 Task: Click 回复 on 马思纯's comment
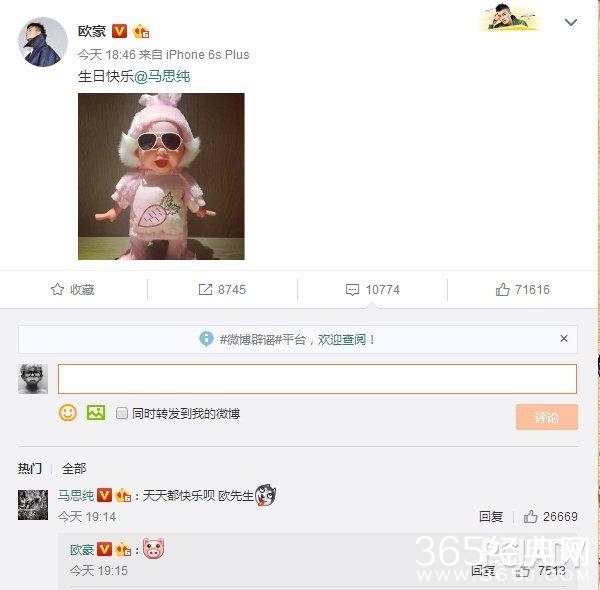point(491,517)
